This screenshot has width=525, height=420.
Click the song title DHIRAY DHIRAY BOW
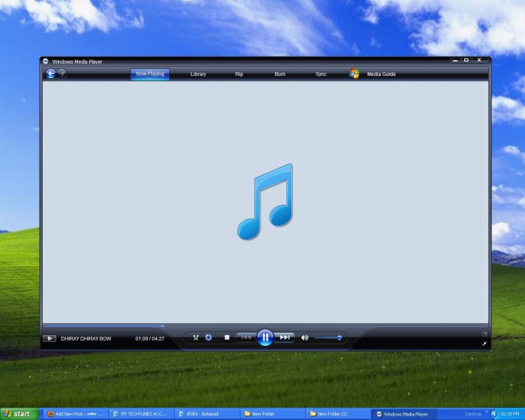point(86,338)
